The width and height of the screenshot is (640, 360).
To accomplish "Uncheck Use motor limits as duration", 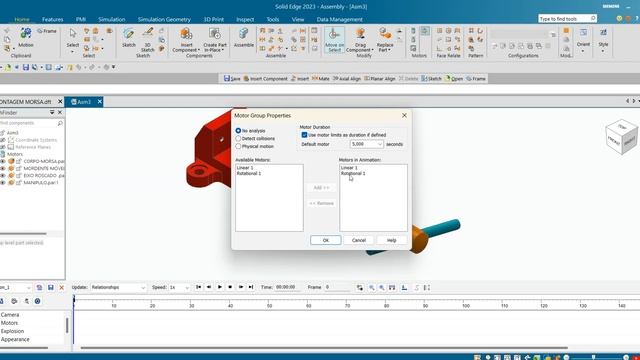I will (304, 135).
